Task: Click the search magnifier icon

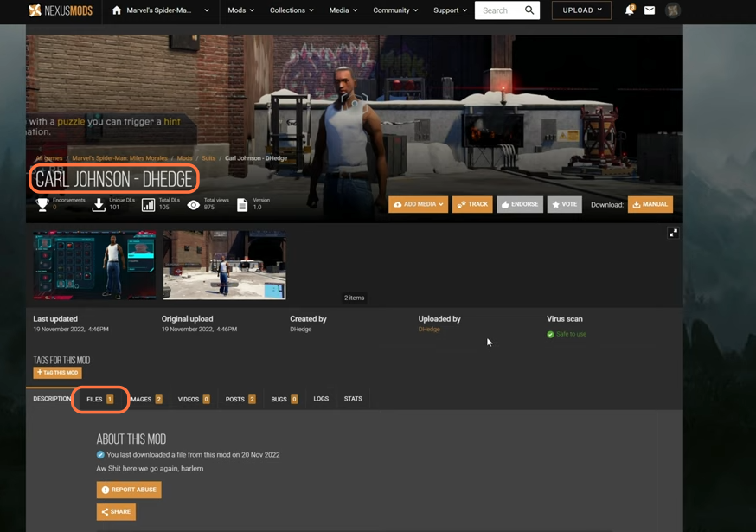Action: (x=529, y=10)
